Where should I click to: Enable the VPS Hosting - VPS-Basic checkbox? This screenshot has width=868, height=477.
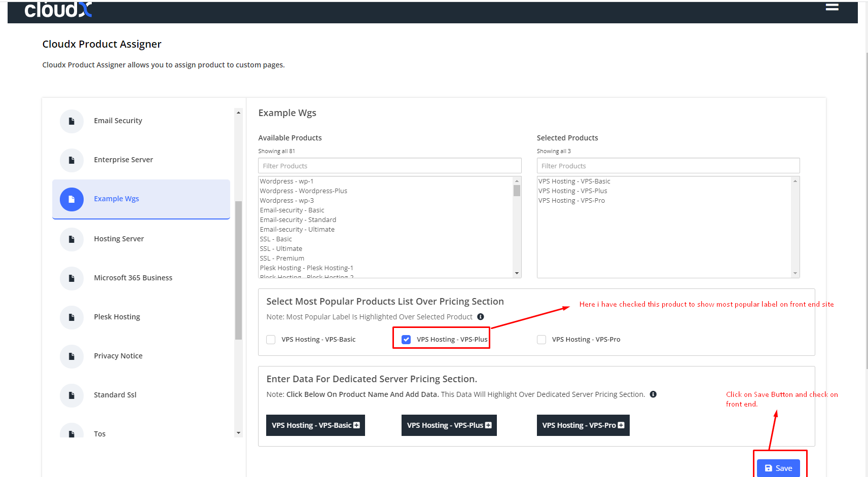coord(271,340)
